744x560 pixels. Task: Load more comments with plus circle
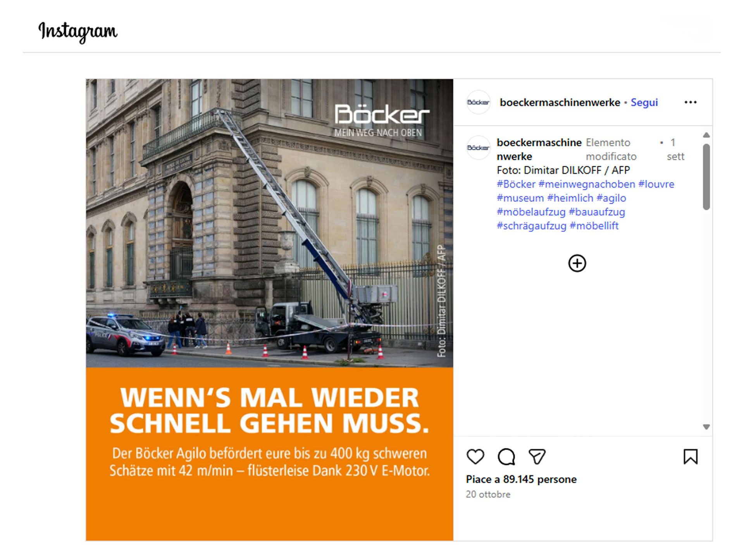pos(577,263)
